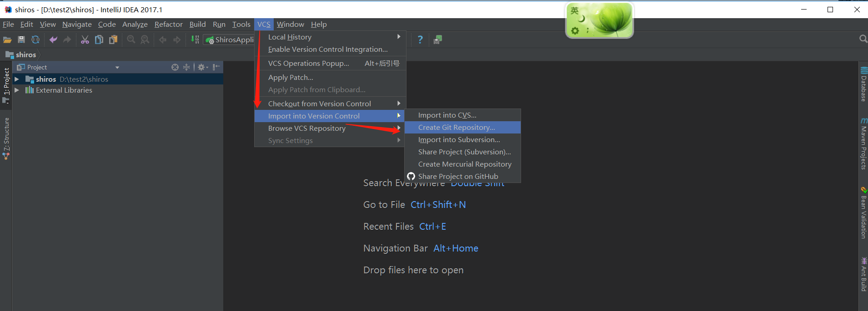
Task: Click the Find magnifier toolbar icon
Action: [x=131, y=40]
